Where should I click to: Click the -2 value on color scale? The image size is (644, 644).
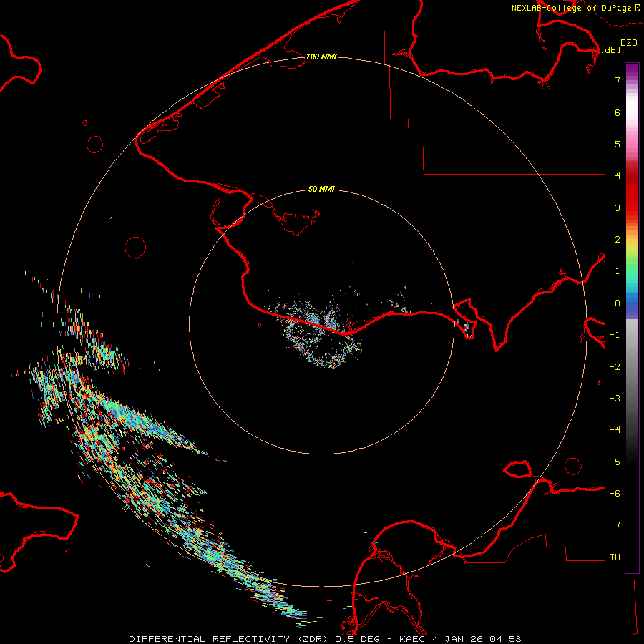click(615, 367)
